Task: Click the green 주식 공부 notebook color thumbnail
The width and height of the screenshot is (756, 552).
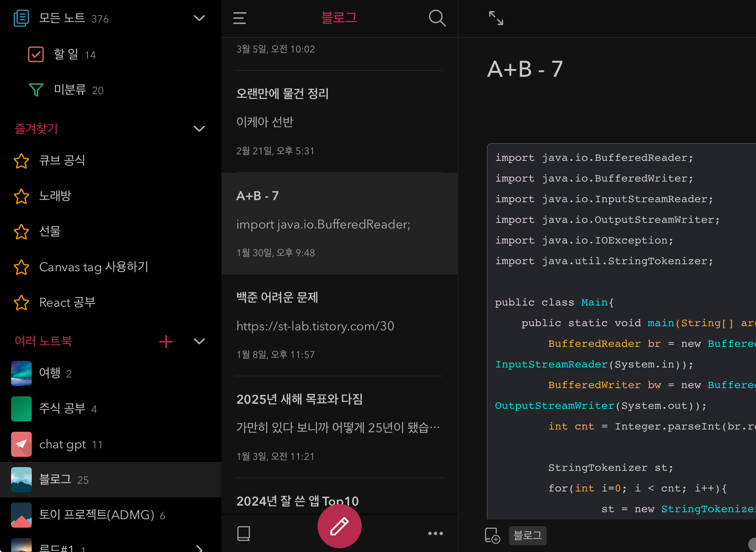Action: [21, 409]
